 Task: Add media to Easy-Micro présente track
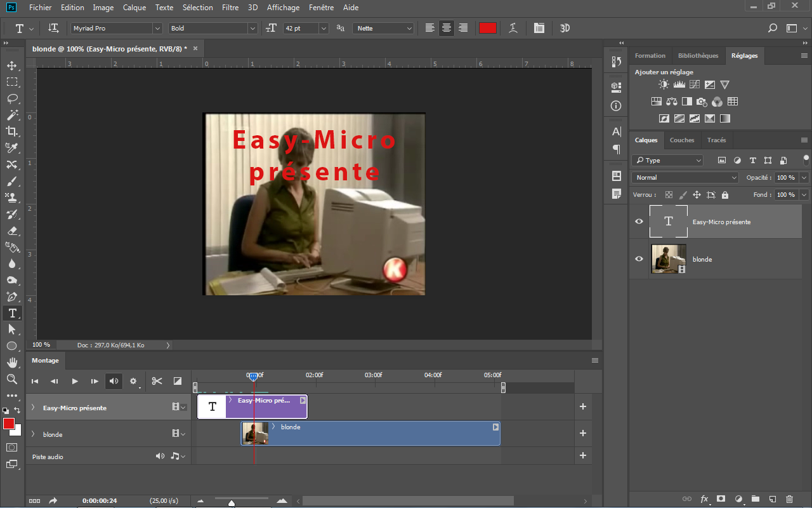(583, 407)
